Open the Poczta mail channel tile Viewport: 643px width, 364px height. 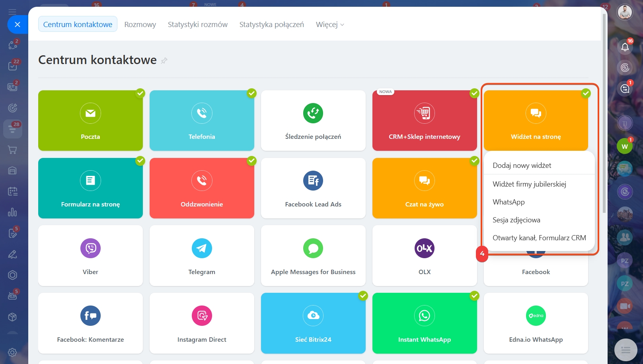[x=90, y=121]
